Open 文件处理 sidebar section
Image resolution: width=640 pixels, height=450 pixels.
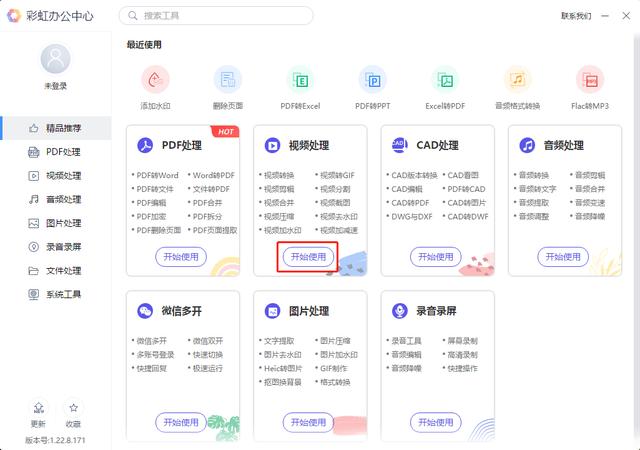(x=56, y=270)
